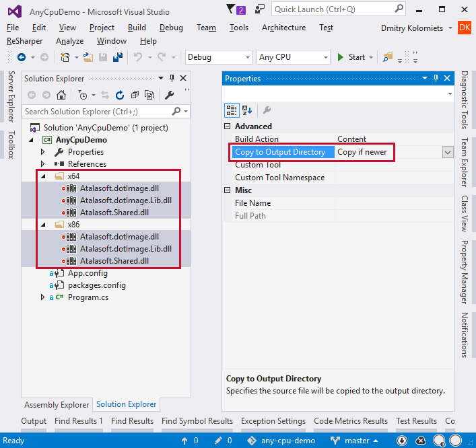Viewport: 476px width, 448px height.
Task: Click the Start debugging button
Action: point(351,57)
